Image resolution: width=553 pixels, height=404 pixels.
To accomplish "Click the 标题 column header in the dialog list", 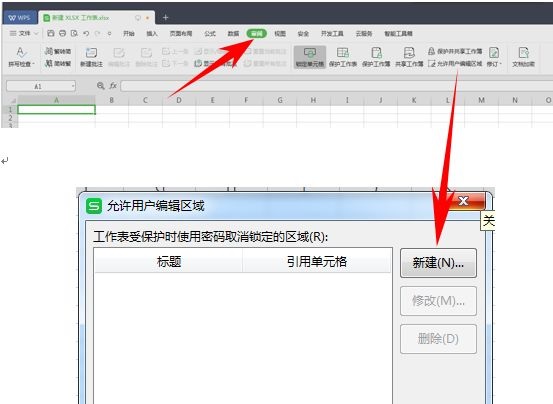I will (169, 262).
